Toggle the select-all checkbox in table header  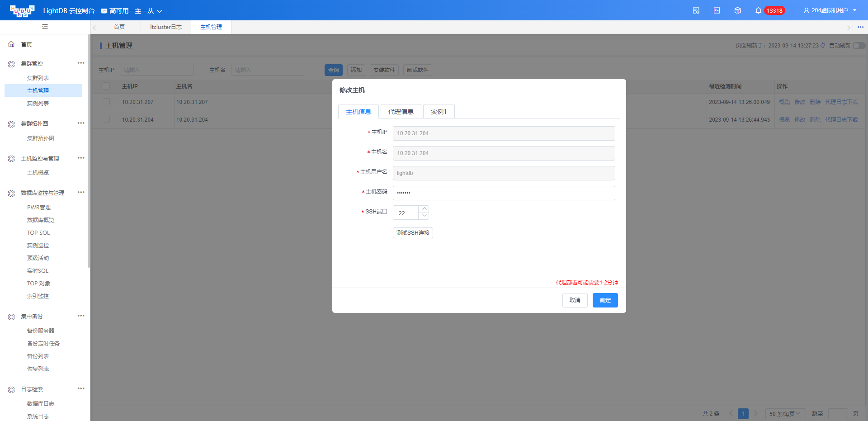[106, 86]
